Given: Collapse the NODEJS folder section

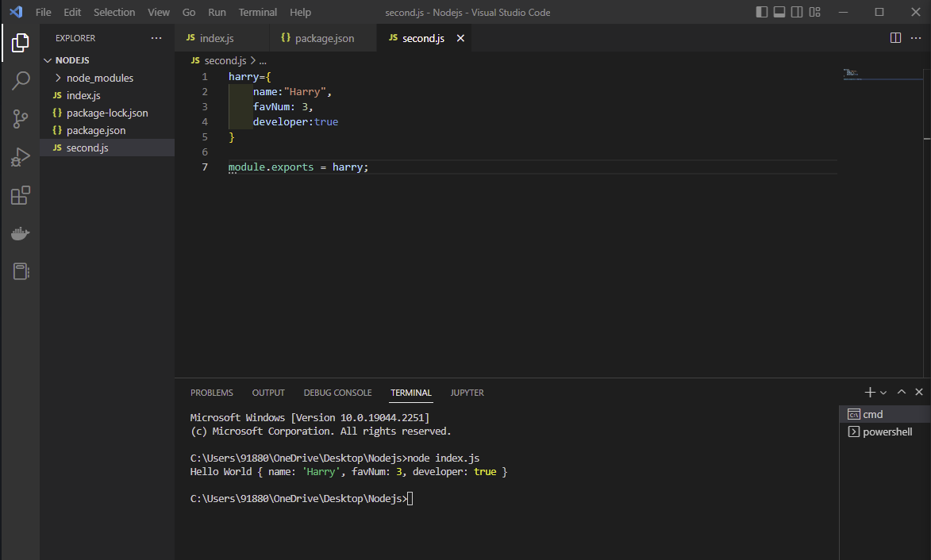Looking at the screenshot, I should [107, 60].
